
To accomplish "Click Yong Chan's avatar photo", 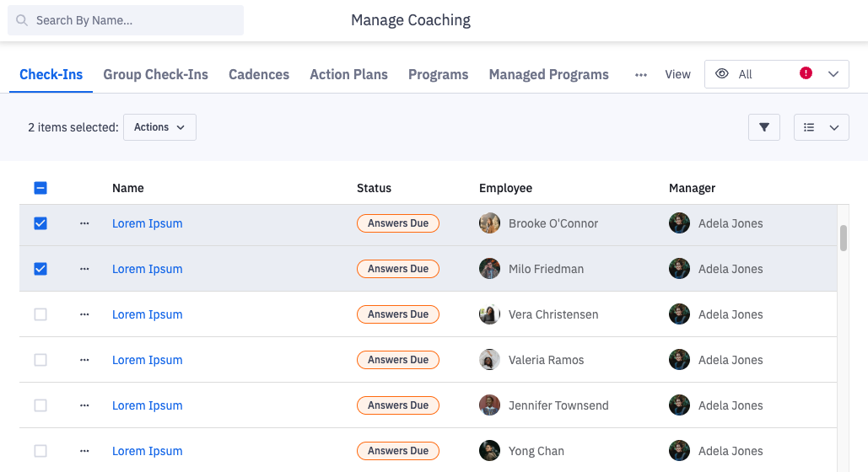I will pyautogui.click(x=489, y=451).
